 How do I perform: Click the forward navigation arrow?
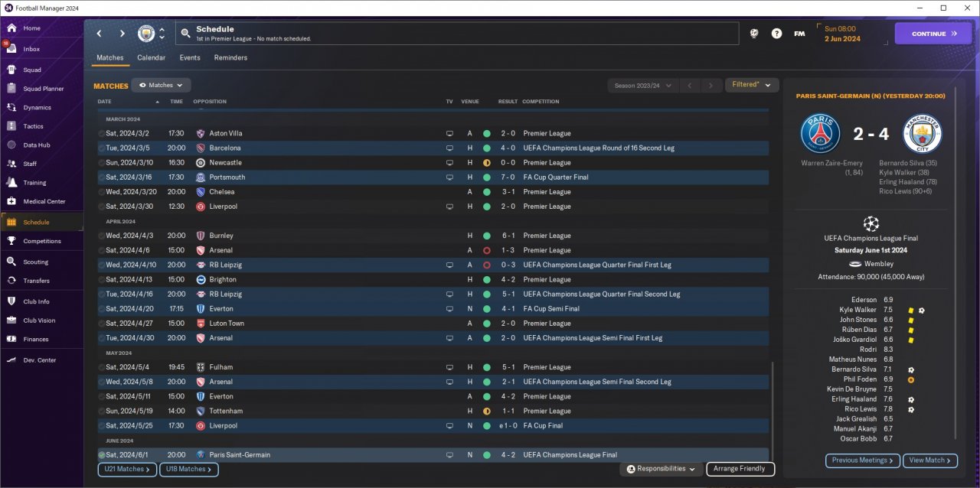pos(122,34)
